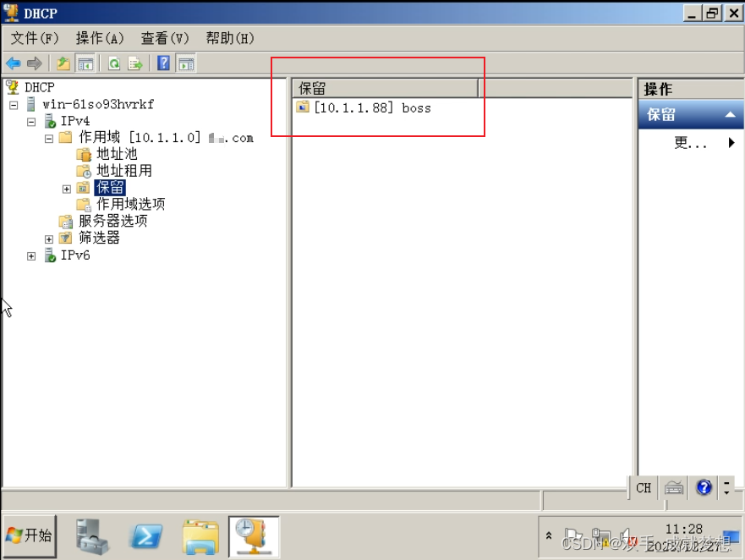Collapse the win-61so93hvrkf server node
Screen dimensions: 745x560
click(x=14, y=105)
